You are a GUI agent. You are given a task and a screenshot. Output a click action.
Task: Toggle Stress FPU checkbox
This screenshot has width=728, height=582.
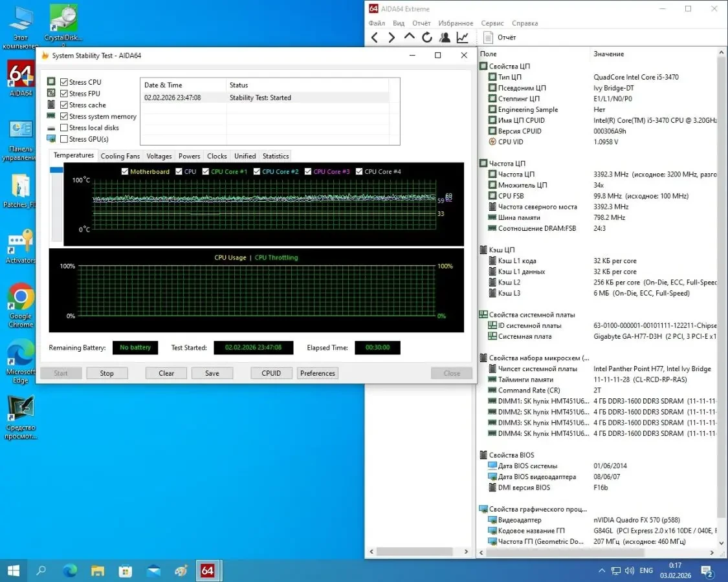(x=64, y=93)
